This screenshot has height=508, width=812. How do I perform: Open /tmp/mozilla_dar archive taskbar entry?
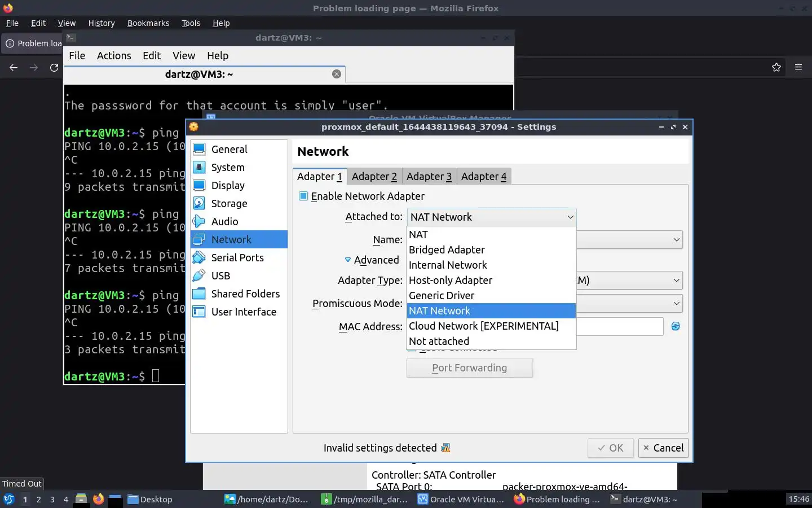pos(364,499)
